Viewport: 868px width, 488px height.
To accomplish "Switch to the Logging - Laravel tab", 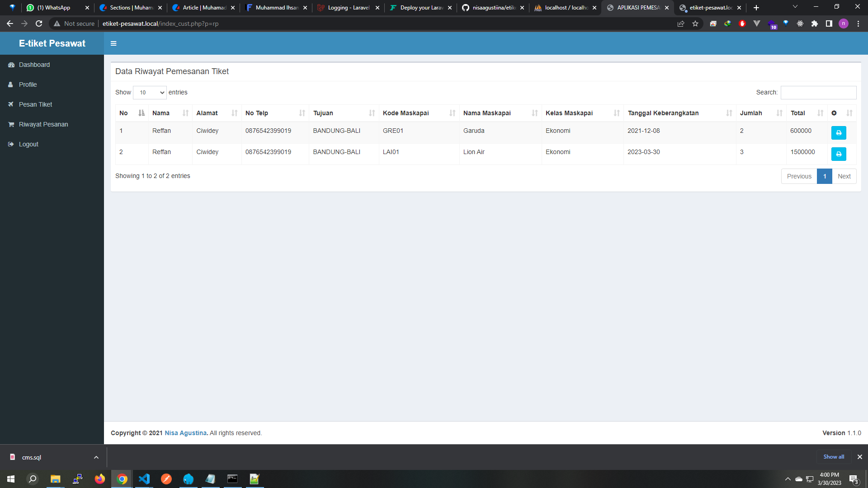I will point(348,8).
